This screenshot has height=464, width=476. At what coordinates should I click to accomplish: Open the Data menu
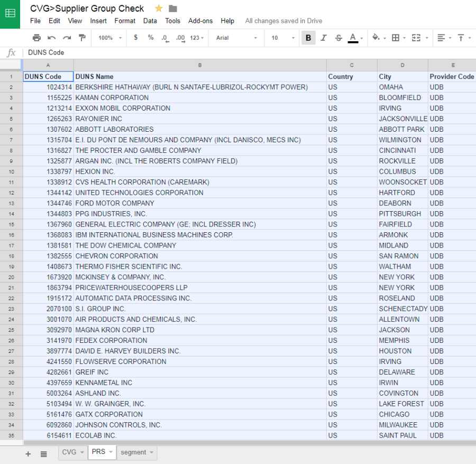pyautogui.click(x=150, y=21)
